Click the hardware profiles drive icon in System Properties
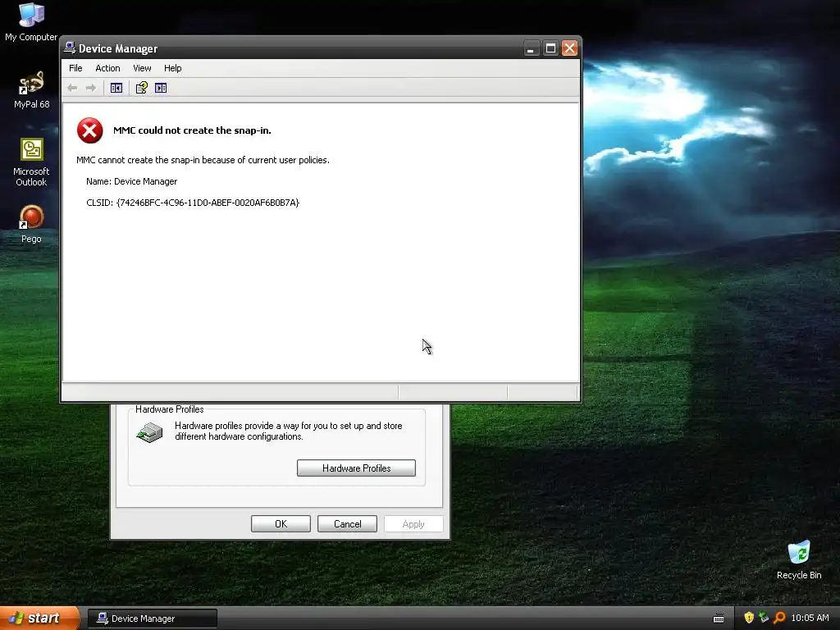The width and height of the screenshot is (840, 630). (x=149, y=432)
